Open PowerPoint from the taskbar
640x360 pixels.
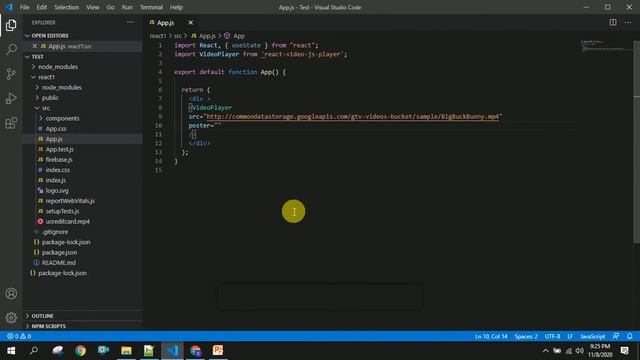tap(218, 351)
